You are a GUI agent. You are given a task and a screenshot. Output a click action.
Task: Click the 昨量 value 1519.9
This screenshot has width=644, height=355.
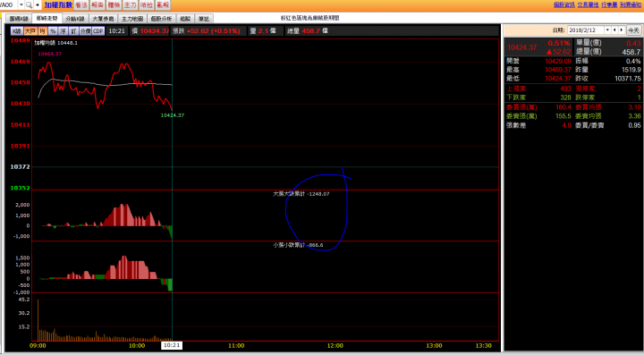(631, 70)
